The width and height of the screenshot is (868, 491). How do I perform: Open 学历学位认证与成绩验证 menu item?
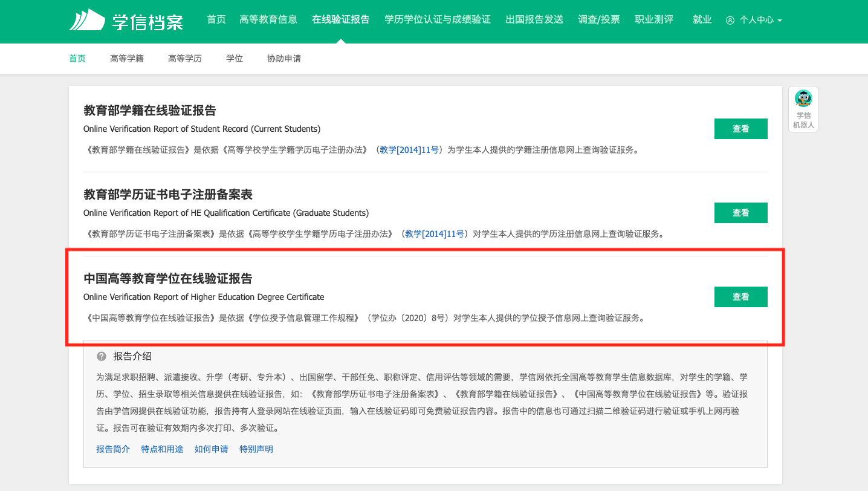438,19
